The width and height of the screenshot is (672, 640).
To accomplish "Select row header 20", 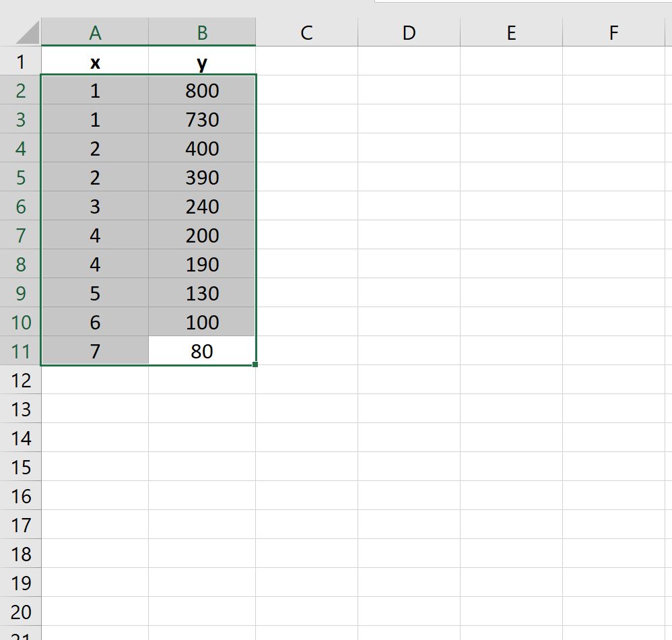I will tap(21, 612).
